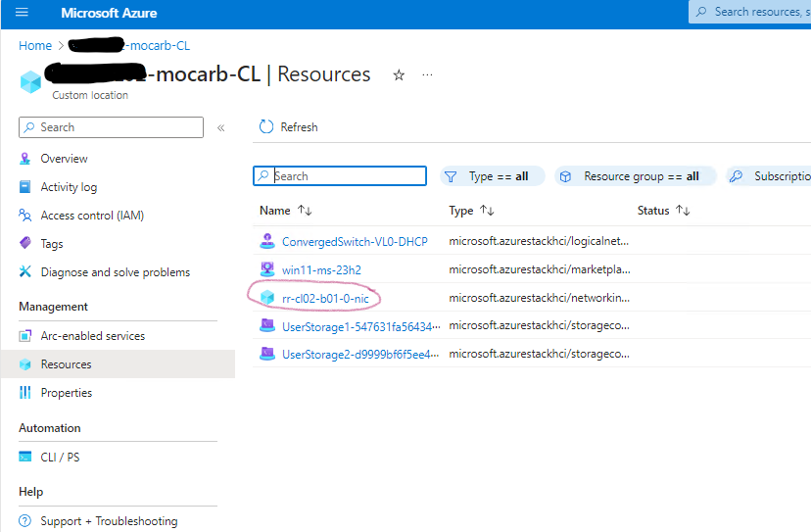The height and width of the screenshot is (532, 811).
Task: Click the Access control people icon
Action: 24,215
